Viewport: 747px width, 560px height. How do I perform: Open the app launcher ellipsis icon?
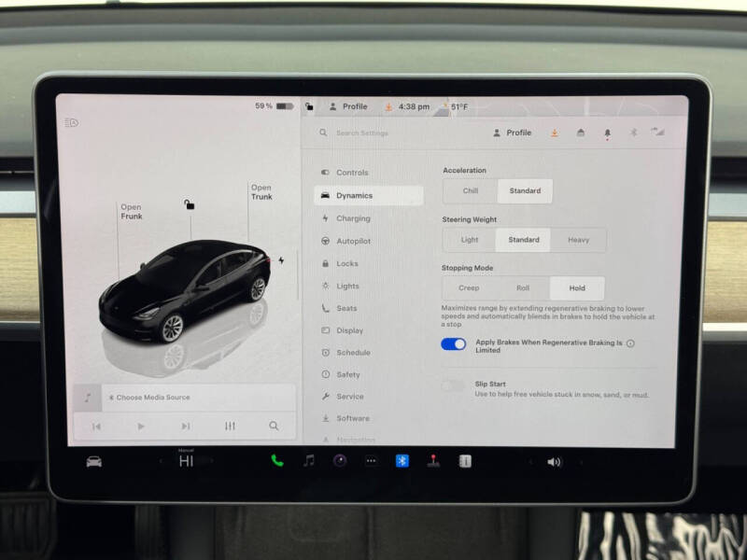tap(372, 459)
